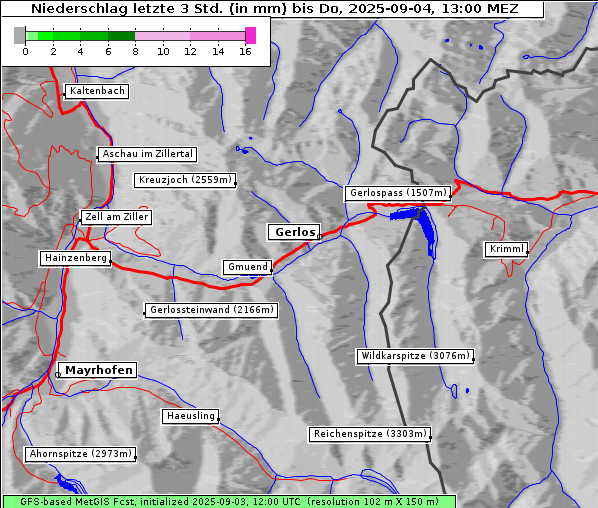Click the magenta swatch at legend's right end
598x508 pixels.
click(251, 35)
